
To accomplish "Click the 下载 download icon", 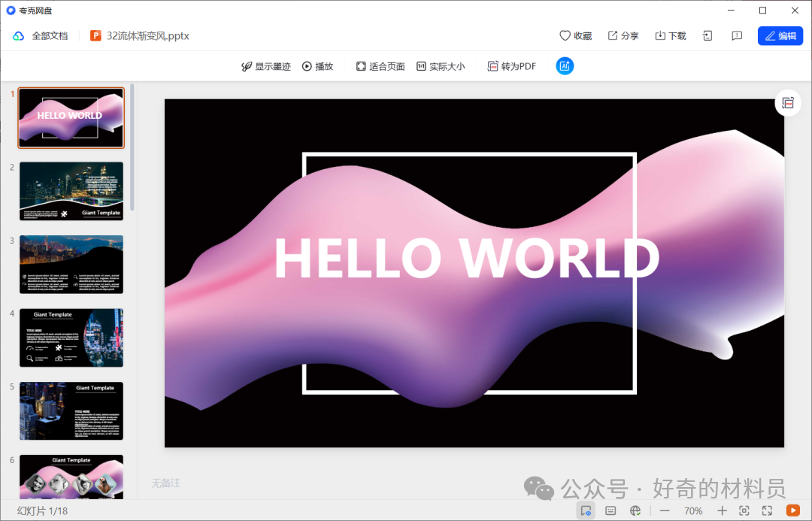I will pyautogui.click(x=660, y=36).
